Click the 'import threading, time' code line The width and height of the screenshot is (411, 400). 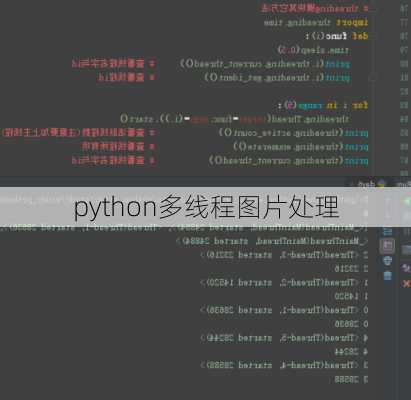coord(316,22)
